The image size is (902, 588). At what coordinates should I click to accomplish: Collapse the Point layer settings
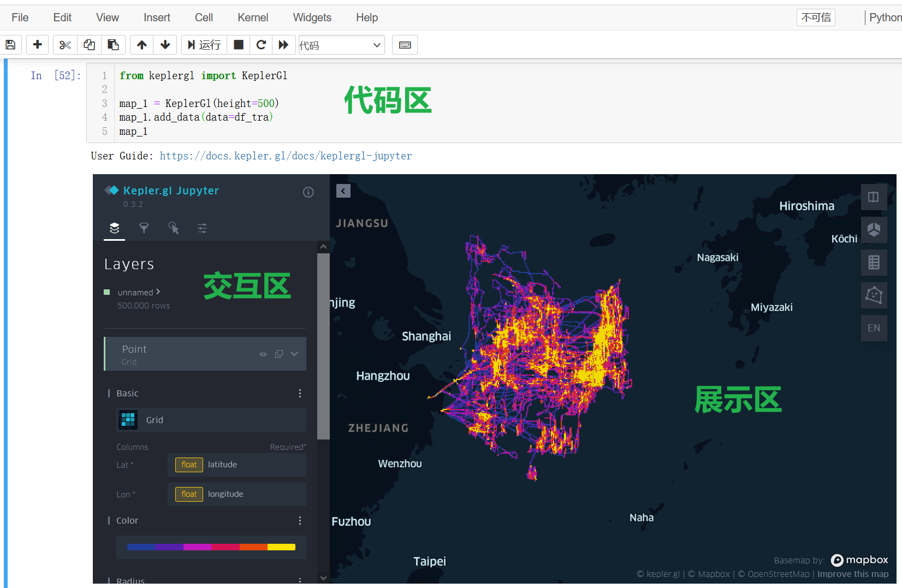[294, 354]
